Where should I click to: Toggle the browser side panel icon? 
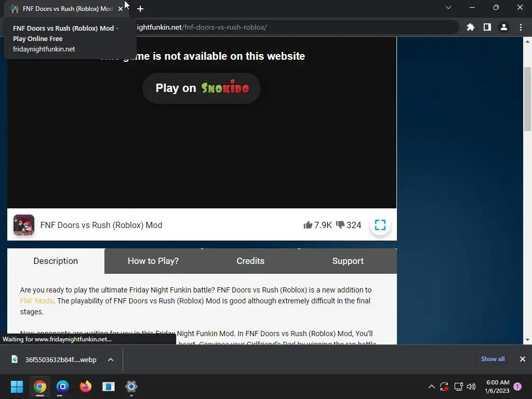487,27
